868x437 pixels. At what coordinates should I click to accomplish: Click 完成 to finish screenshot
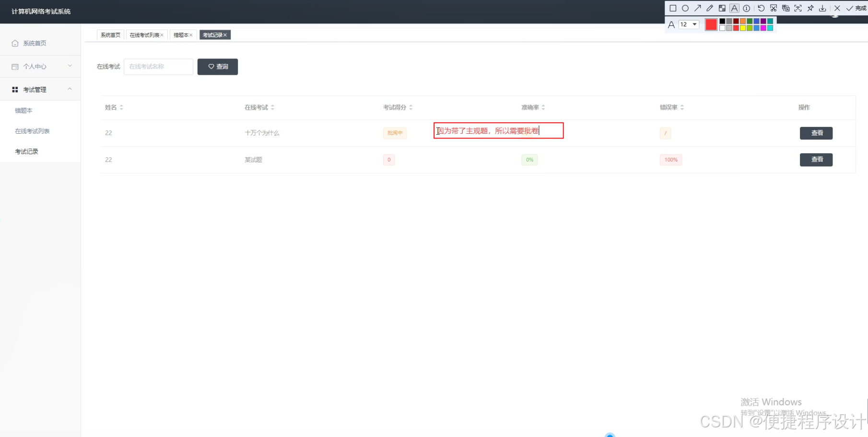856,8
